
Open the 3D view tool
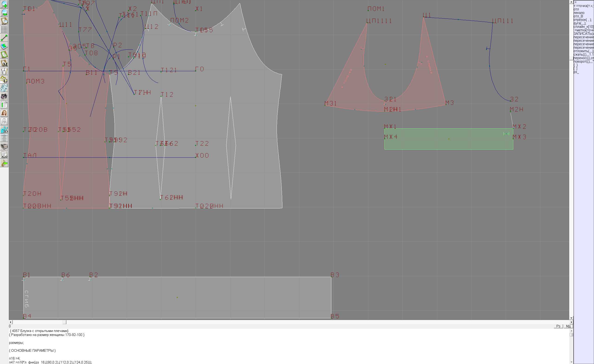(x=4, y=130)
